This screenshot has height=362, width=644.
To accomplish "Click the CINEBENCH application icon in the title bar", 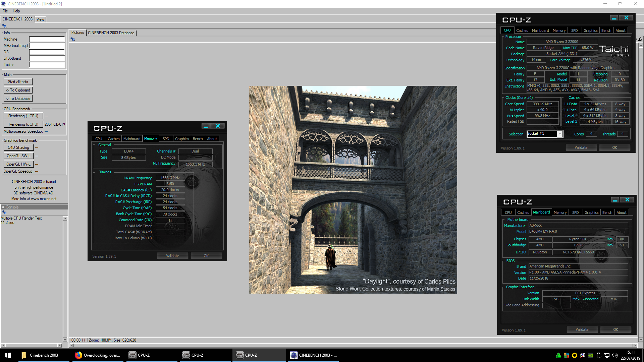I will [3, 4].
